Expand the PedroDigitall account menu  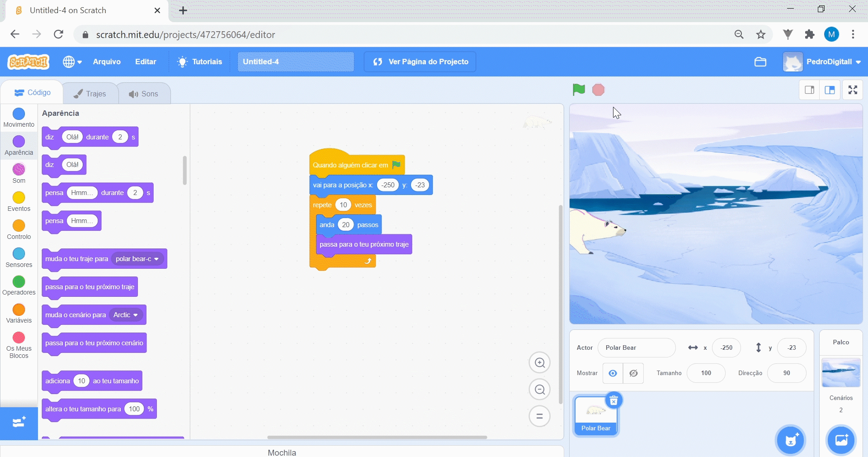click(x=822, y=62)
